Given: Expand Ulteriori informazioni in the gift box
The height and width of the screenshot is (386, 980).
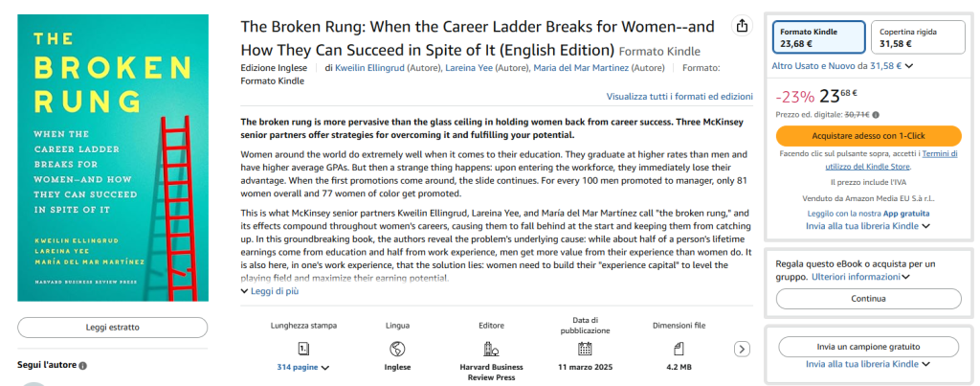Looking at the screenshot, I should coord(859,276).
